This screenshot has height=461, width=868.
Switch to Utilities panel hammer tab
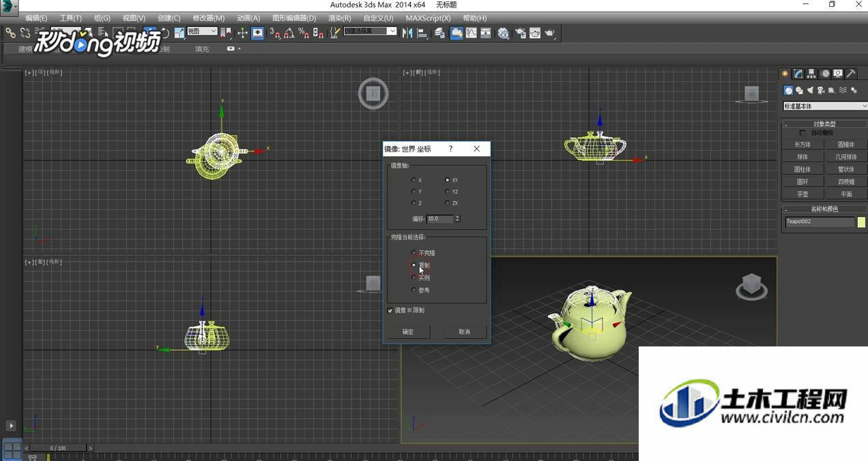click(x=851, y=74)
